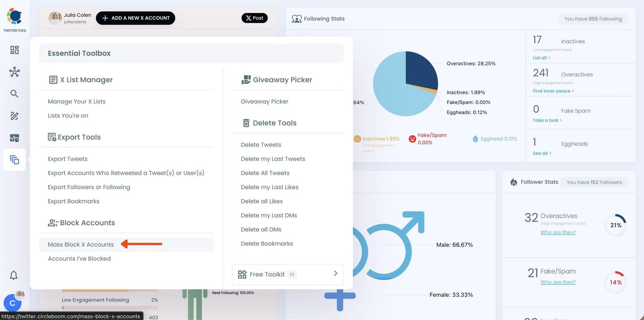Screen dimensions: 644x320
Task: Click the Following Stats people icon
Action: 297,19
